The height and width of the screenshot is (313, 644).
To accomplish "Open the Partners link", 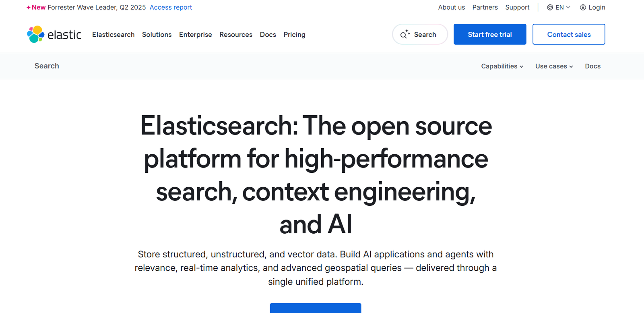I will pos(485,7).
